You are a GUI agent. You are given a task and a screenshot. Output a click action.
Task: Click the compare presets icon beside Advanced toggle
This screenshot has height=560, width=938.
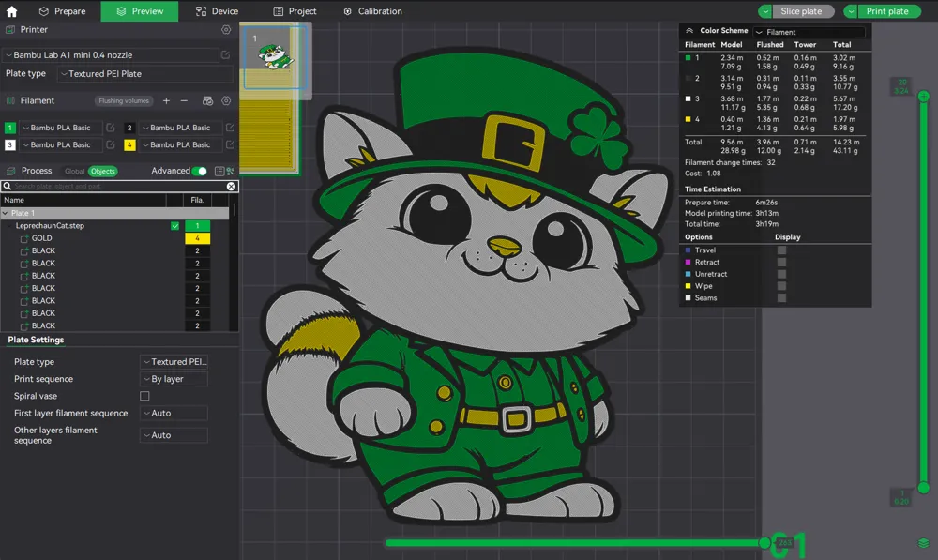[231, 171]
